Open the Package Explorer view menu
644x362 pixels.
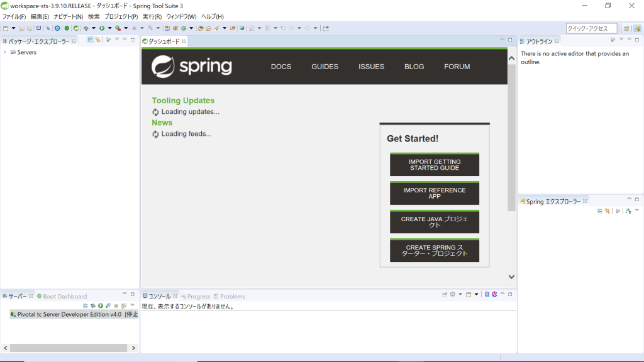coord(117,40)
